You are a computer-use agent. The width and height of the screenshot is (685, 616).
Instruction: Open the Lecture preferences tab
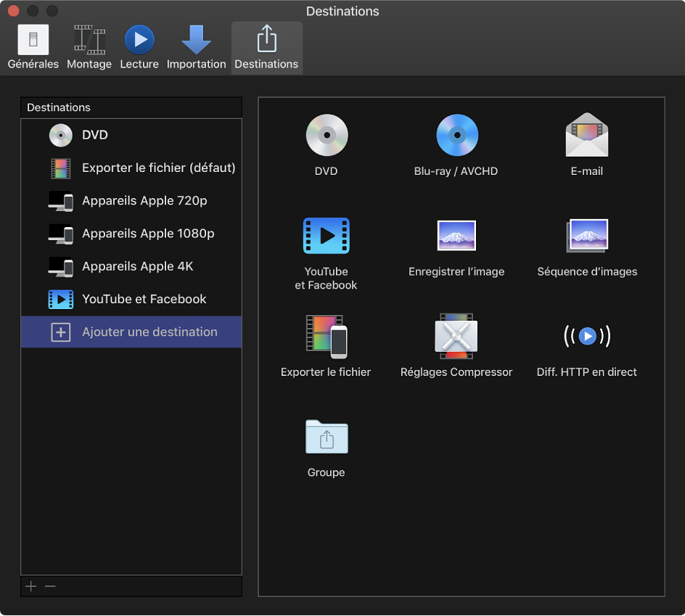click(x=139, y=48)
